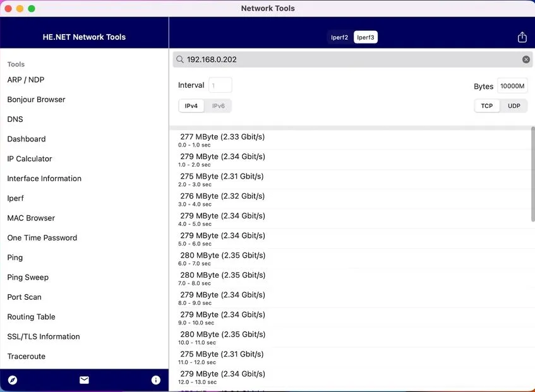Select TCP transport
The width and height of the screenshot is (535, 392).
point(487,106)
